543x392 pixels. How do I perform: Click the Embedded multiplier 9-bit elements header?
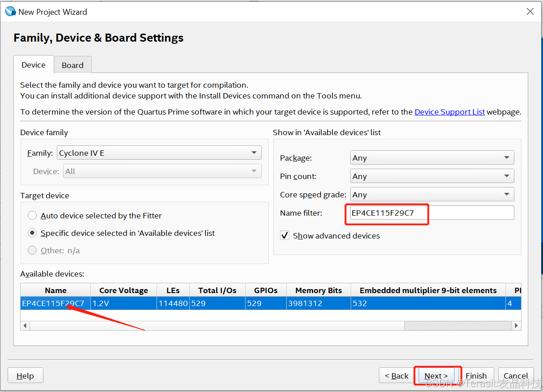tap(428, 290)
